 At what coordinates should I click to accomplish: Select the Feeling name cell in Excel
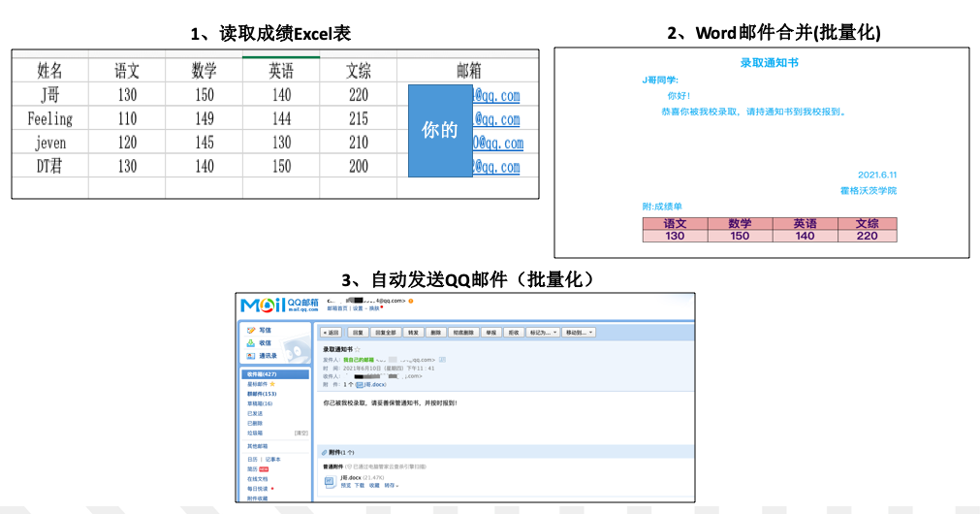pyautogui.click(x=50, y=119)
